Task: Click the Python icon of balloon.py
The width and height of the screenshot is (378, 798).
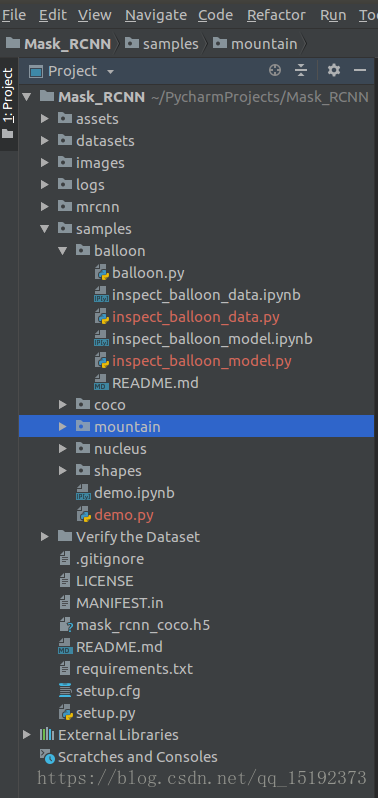Action: pos(102,273)
